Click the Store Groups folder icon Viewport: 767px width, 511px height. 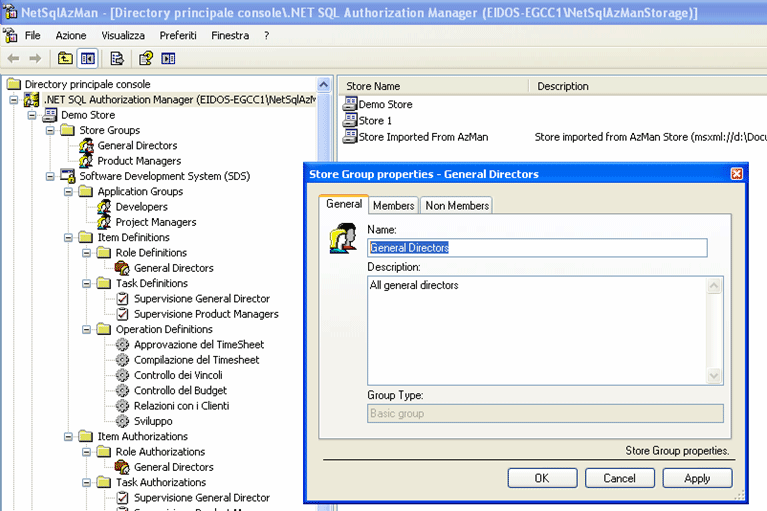click(68, 130)
